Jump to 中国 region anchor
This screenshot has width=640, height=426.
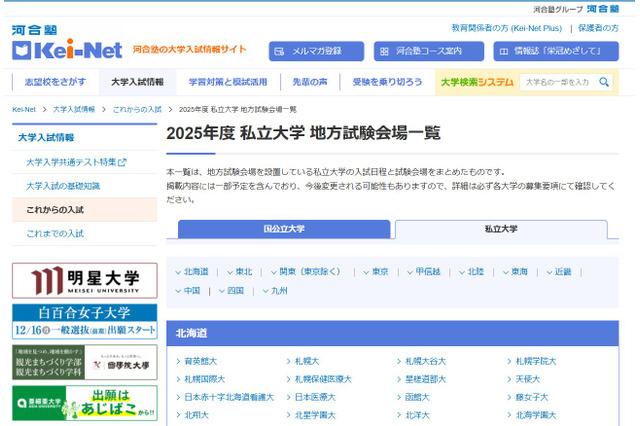tap(188, 291)
